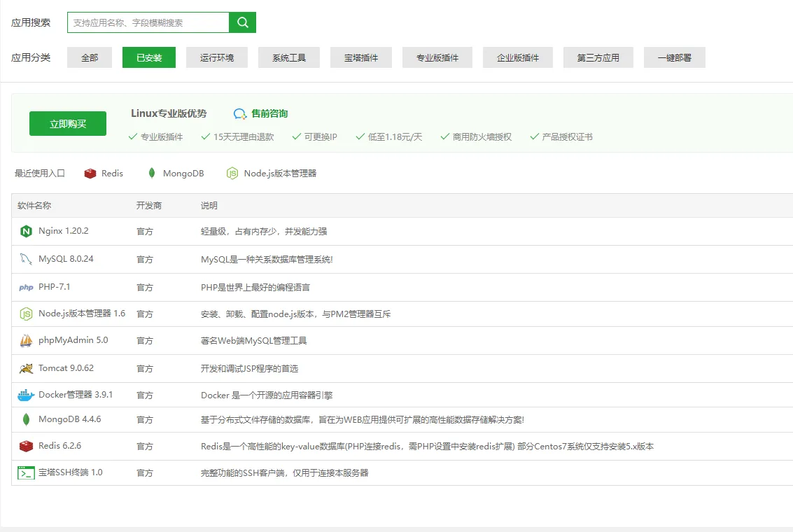
Task: Open 宝塔SSH终端 1.0 software name
Action: pyautogui.click(x=70, y=472)
